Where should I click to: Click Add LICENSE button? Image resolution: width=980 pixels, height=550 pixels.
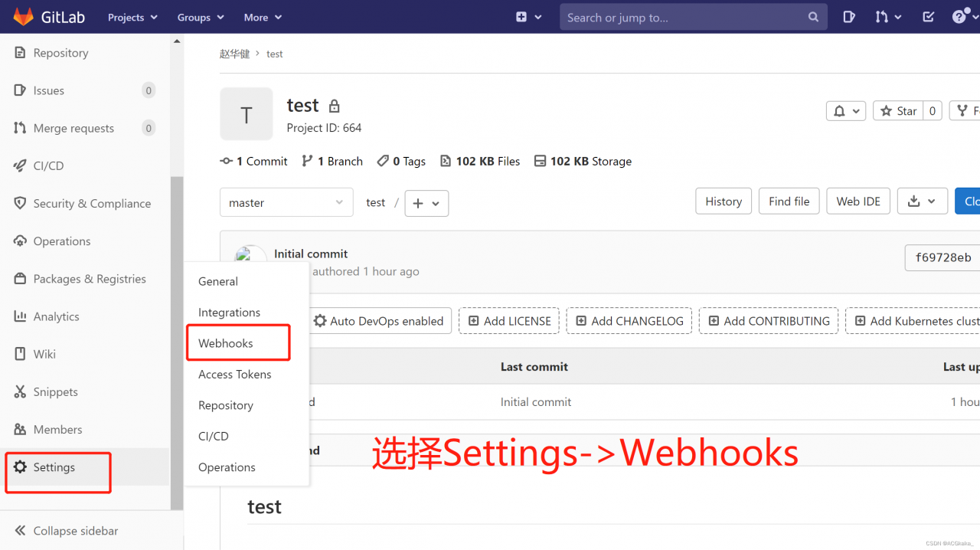(x=509, y=321)
